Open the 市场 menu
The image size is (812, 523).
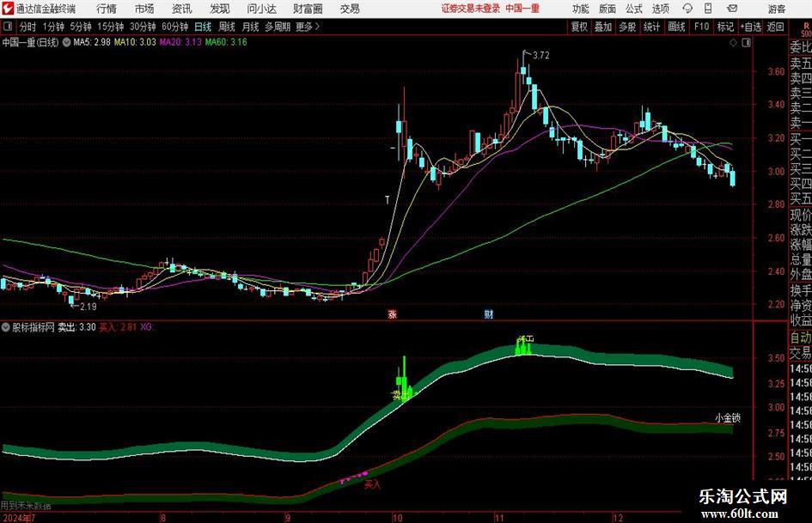[x=144, y=9]
